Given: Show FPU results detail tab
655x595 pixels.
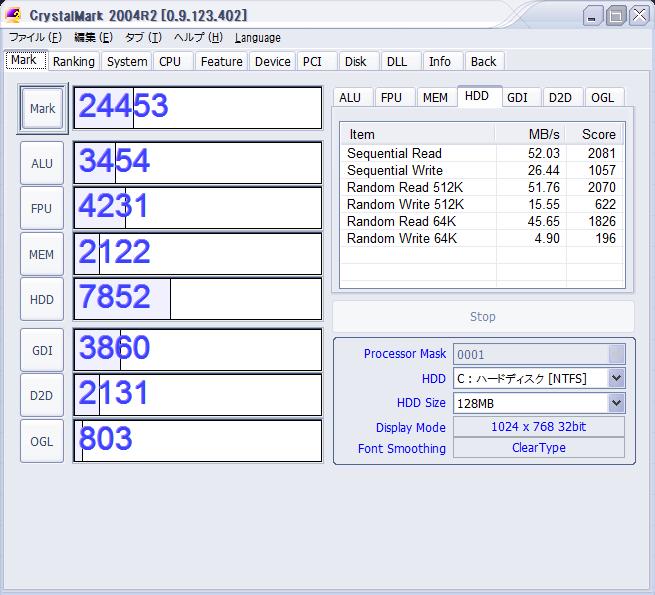Looking at the screenshot, I should coord(395,98).
